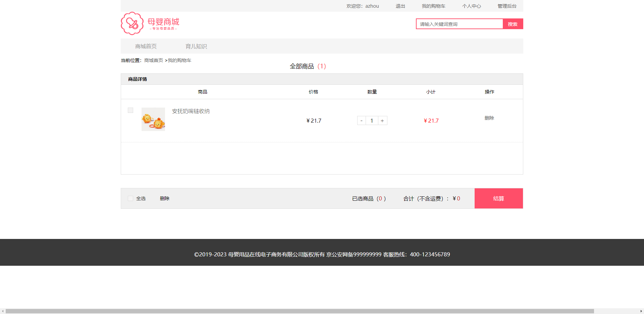Enable the 全选 select-all checkbox
644x314 pixels.
pyautogui.click(x=130, y=198)
